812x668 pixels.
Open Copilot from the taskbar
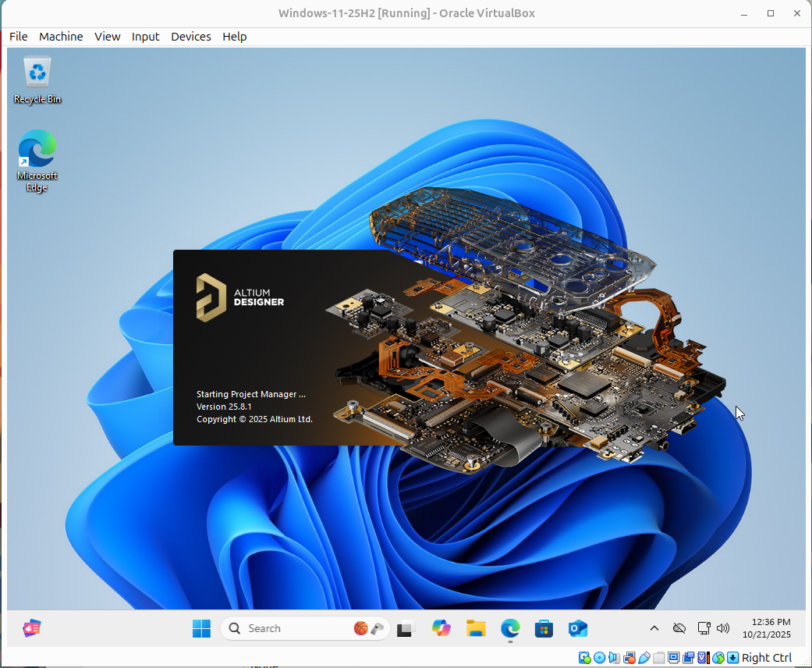coord(441,628)
